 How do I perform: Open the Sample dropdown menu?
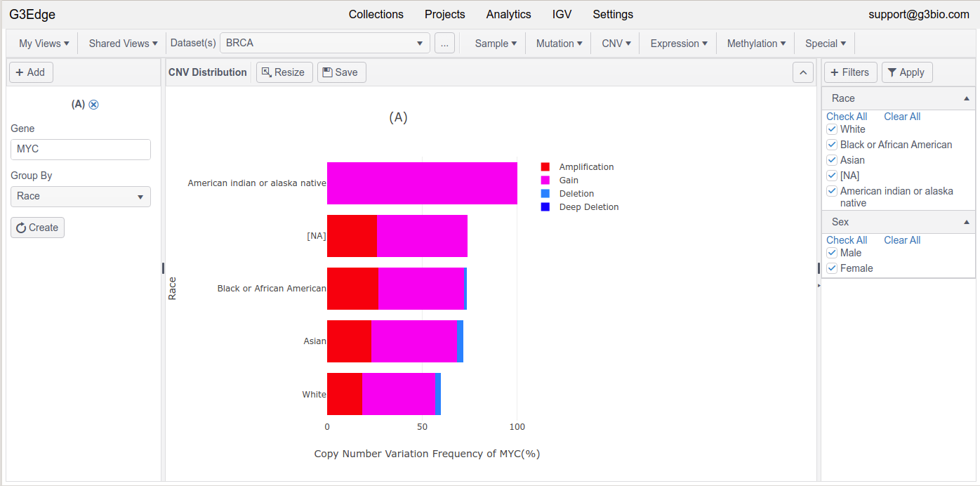tap(496, 44)
